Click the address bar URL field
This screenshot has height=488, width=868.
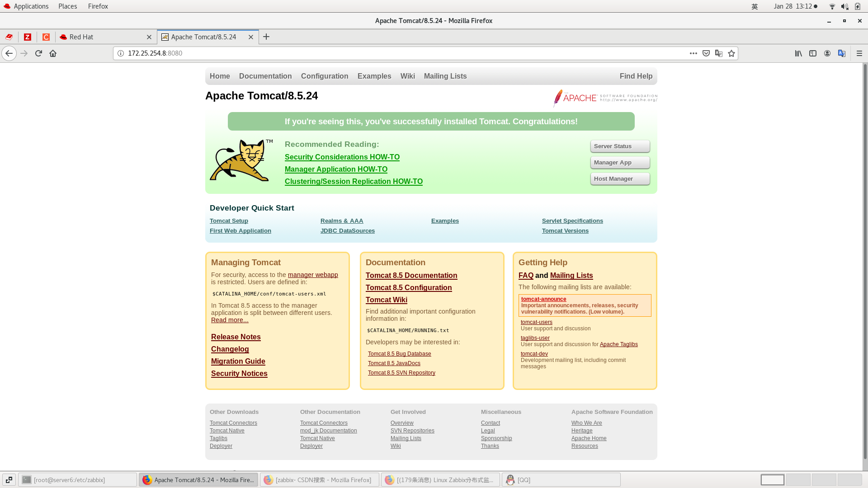(x=316, y=53)
